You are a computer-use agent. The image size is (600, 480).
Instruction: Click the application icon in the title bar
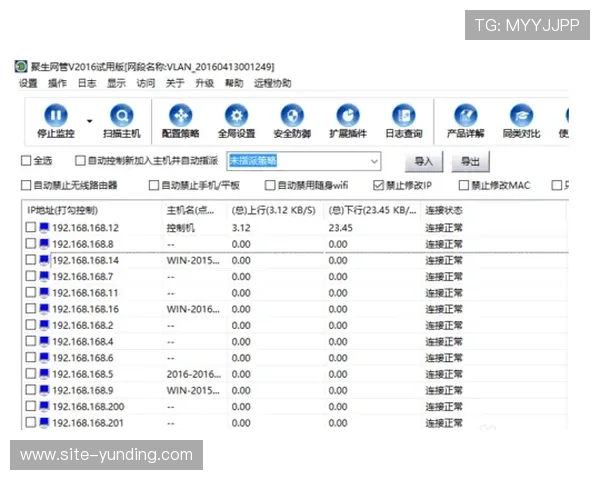pyautogui.click(x=21, y=66)
